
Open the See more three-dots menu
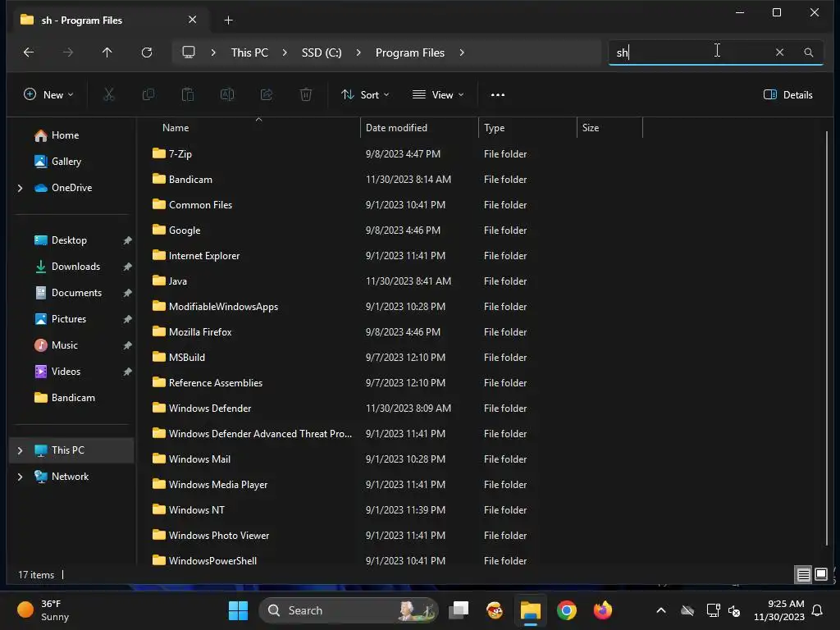pyautogui.click(x=498, y=95)
